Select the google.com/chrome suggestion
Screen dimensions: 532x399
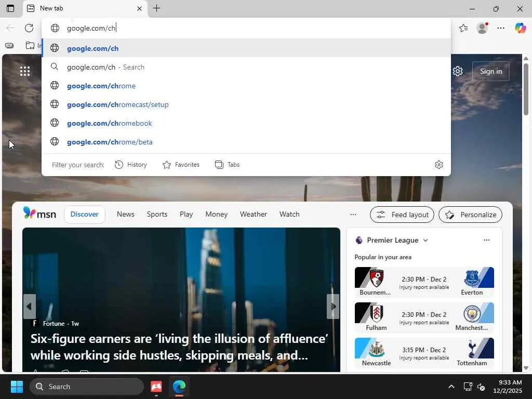(246, 86)
